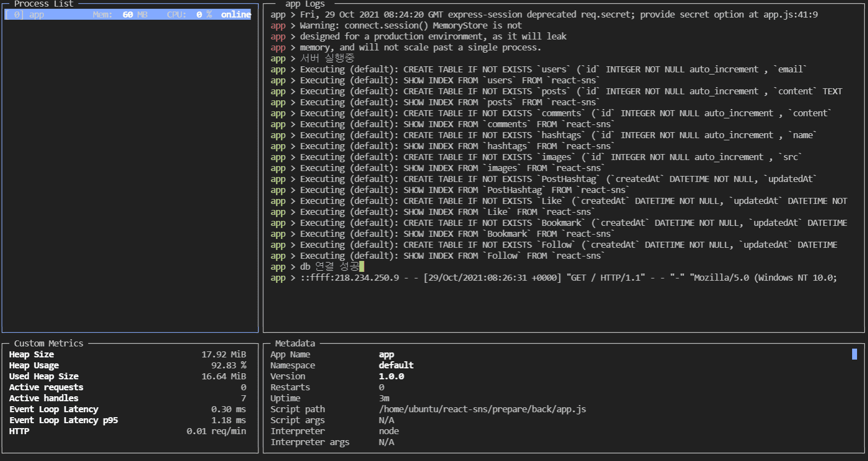Click the Version 1.0.0 value
The height and width of the screenshot is (461, 868).
click(391, 377)
